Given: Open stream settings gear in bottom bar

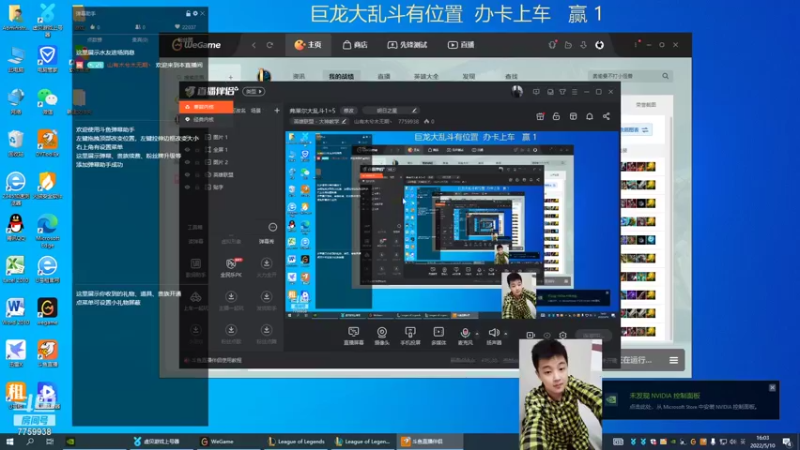Looking at the screenshot, I should click(x=563, y=335).
